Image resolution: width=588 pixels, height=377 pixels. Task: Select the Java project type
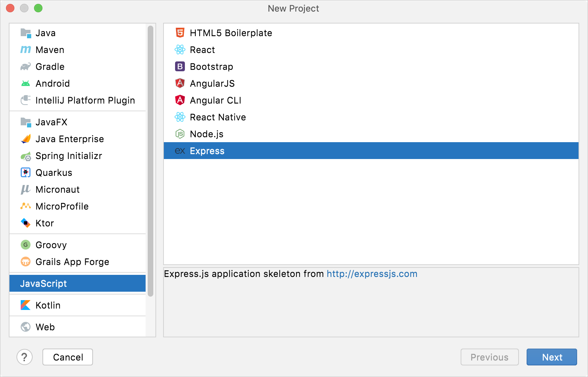click(78, 33)
